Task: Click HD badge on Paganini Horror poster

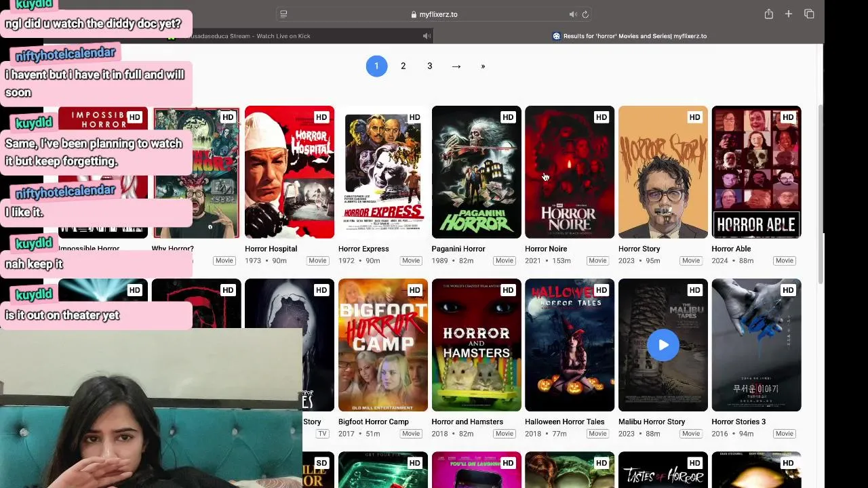Action: pyautogui.click(x=508, y=117)
